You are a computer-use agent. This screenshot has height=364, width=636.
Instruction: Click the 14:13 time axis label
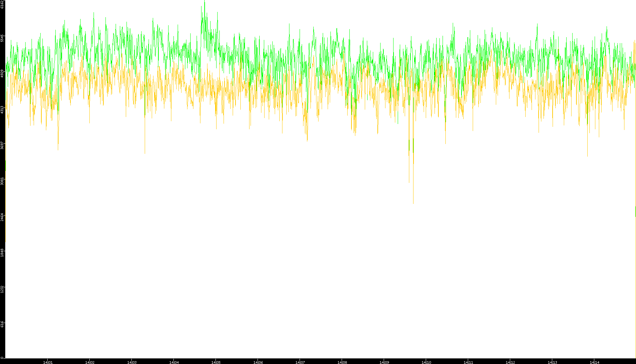(552, 362)
